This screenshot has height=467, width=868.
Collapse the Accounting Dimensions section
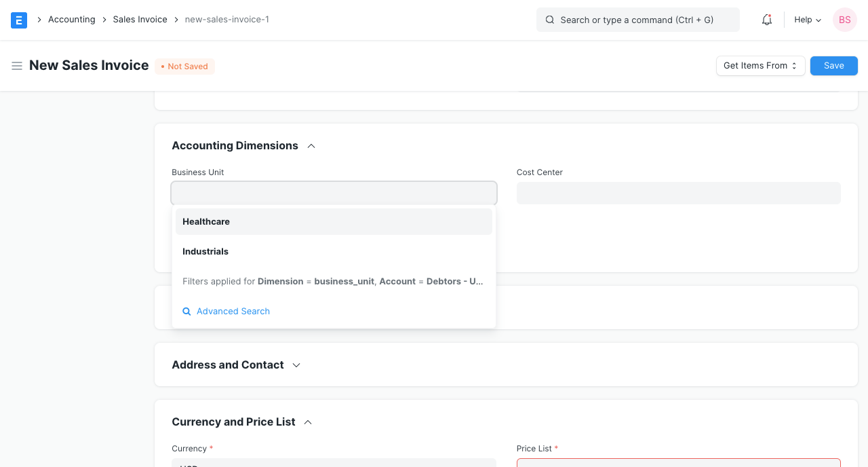click(311, 145)
